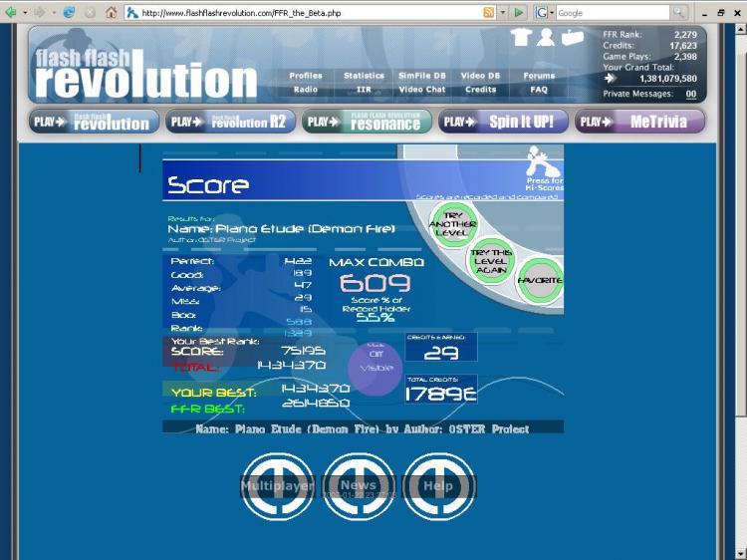747x560 pixels.
Task: Click Play resonance button
Action: click(x=367, y=122)
